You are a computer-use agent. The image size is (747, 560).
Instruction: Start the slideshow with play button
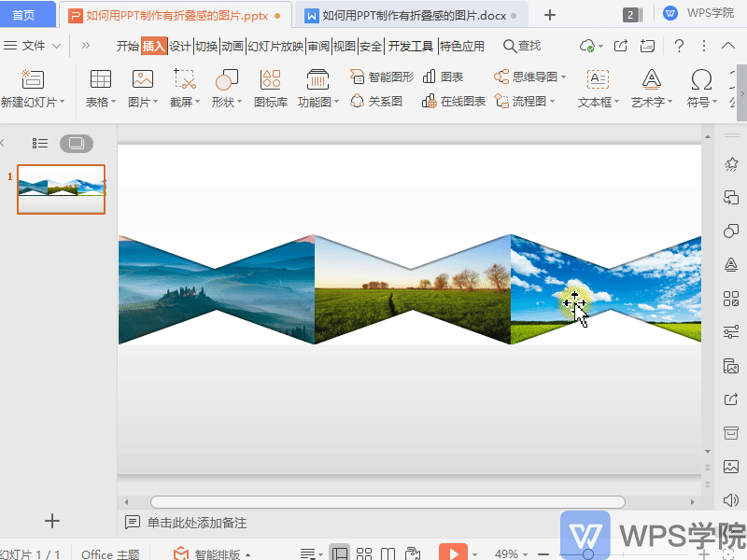[x=453, y=553]
